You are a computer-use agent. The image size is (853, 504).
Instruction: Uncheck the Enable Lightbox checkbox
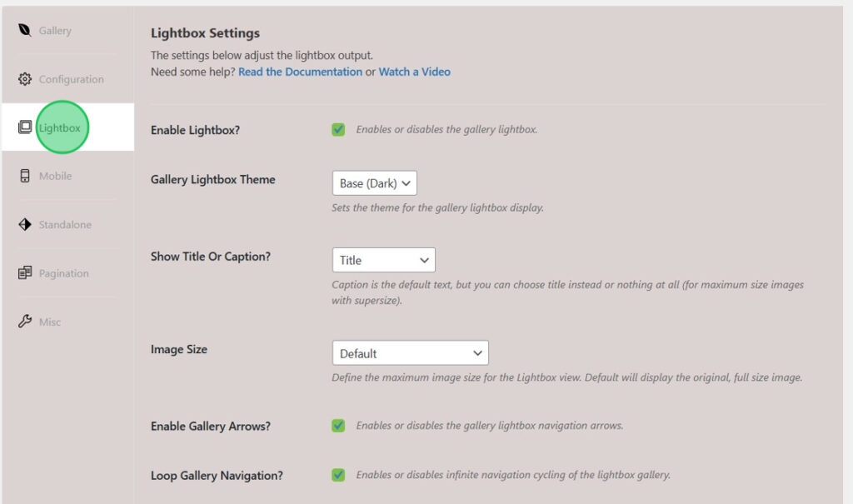click(338, 129)
